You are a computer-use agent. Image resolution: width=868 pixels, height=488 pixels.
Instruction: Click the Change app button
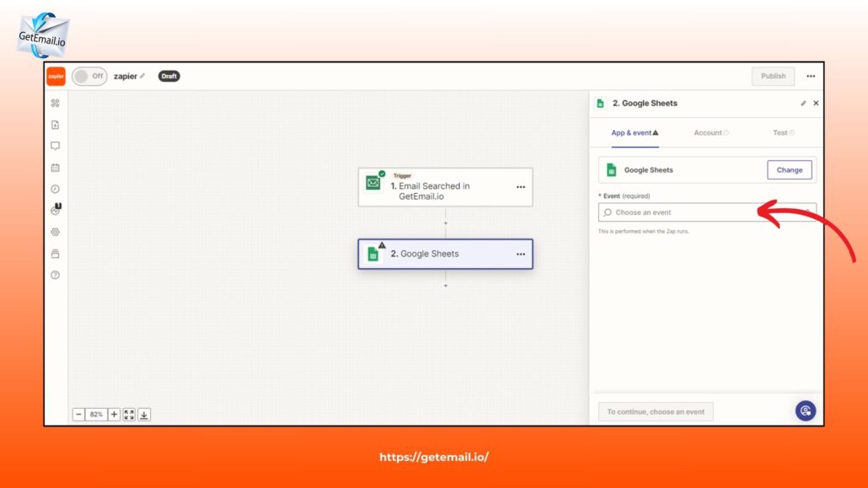[789, 170]
